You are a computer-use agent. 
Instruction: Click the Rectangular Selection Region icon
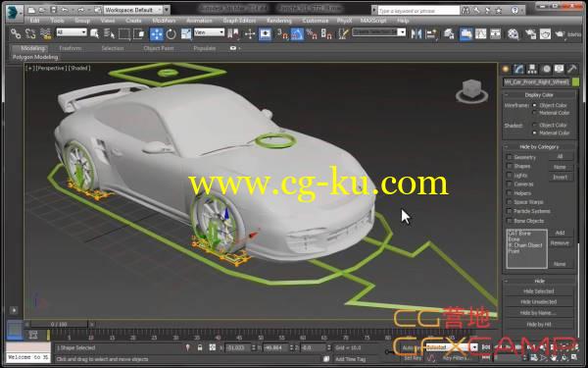(x=124, y=34)
